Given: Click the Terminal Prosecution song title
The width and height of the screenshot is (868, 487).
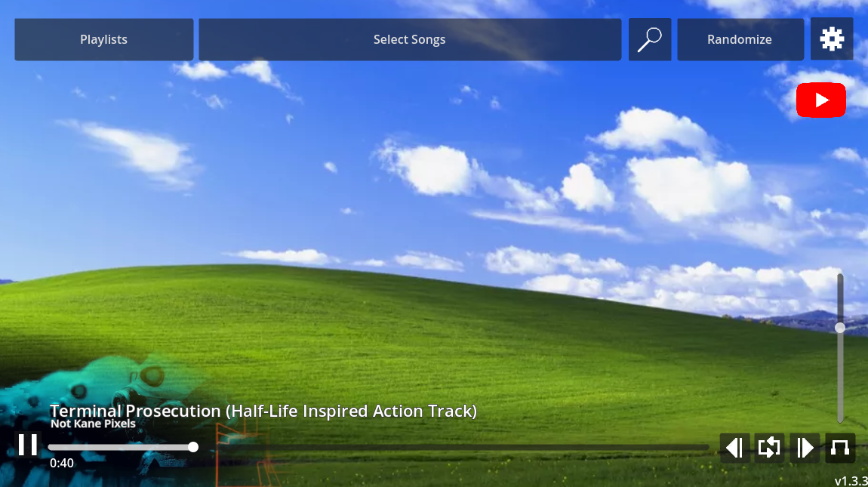Looking at the screenshot, I should [263, 411].
